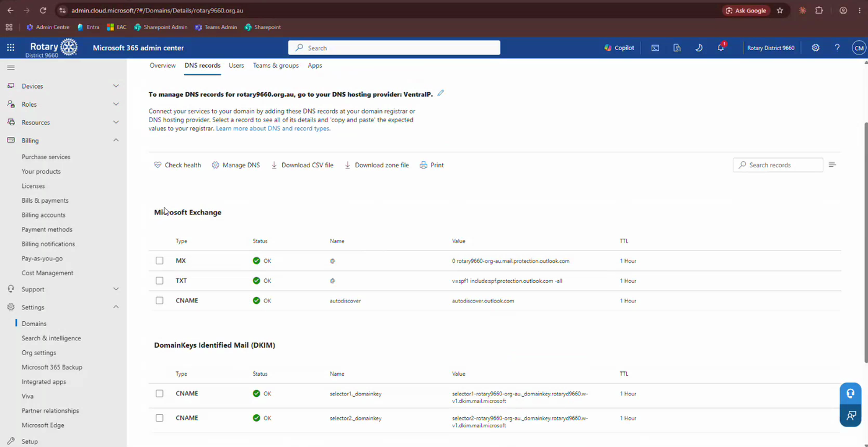The image size is (868, 447).
Task: Open the Chrome three-dot menu
Action: pos(859,11)
